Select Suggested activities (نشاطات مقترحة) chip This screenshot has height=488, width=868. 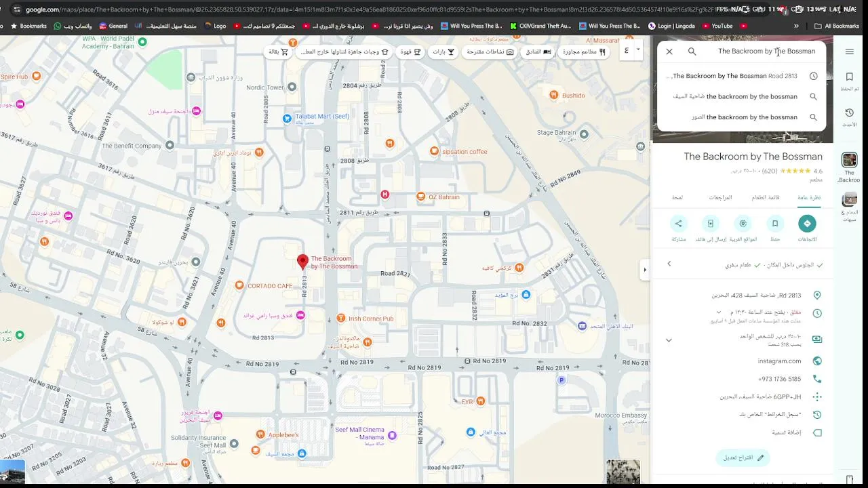click(x=489, y=52)
